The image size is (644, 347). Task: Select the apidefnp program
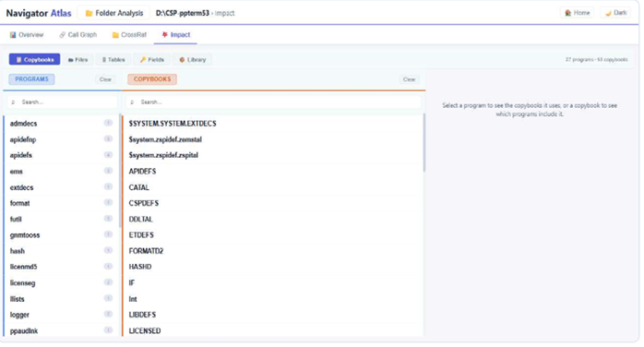[62, 139]
